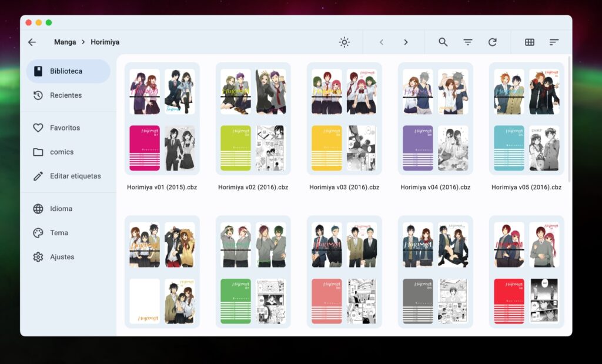Navigate to Manga in breadcrumb
Viewport: 602px width, 364px height.
pyautogui.click(x=65, y=42)
